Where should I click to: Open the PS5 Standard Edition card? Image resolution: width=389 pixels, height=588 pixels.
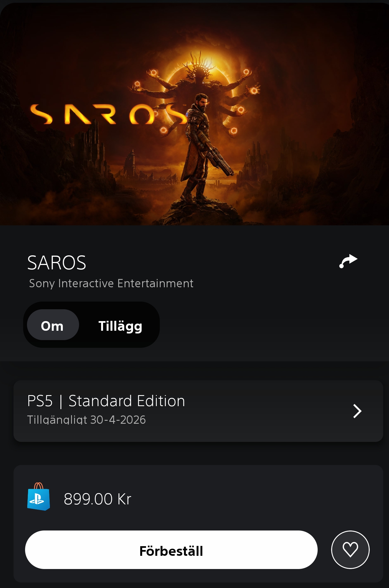pos(198,411)
